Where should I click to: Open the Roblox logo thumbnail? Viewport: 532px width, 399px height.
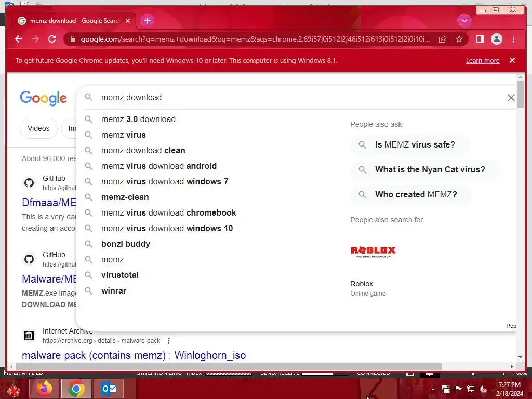tap(373, 251)
